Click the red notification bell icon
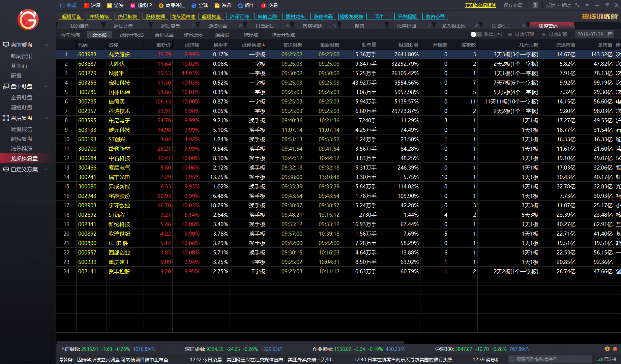 coord(615,349)
